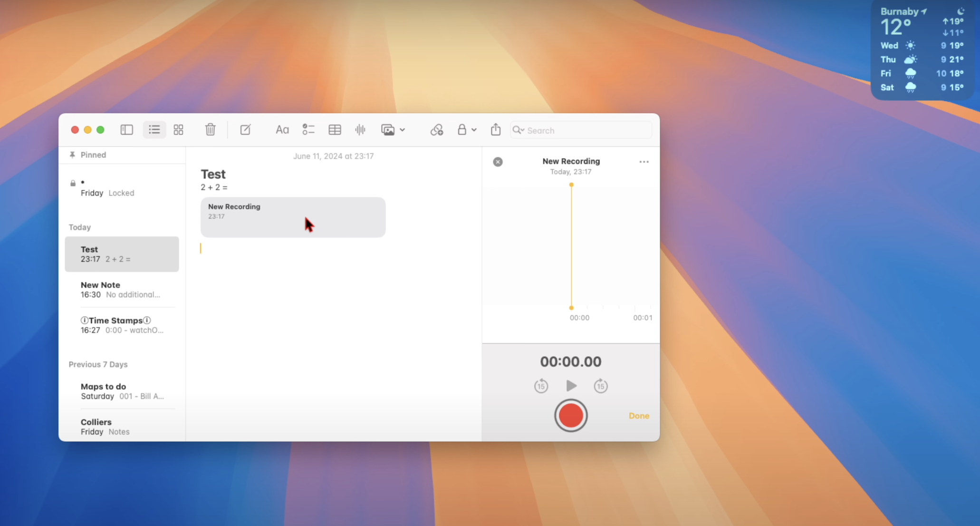The image size is (980, 526).
Task: Insert a checklist into the note
Action: coord(308,129)
